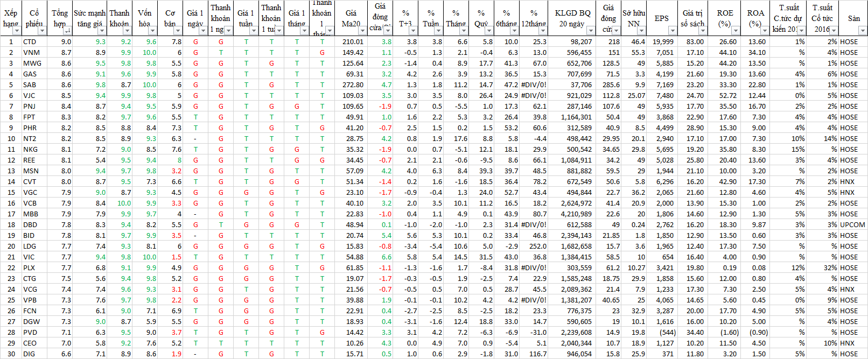The height and width of the screenshot is (359, 868).
Task: Open the ROA (%) filter dropdown
Action: pos(765,31)
